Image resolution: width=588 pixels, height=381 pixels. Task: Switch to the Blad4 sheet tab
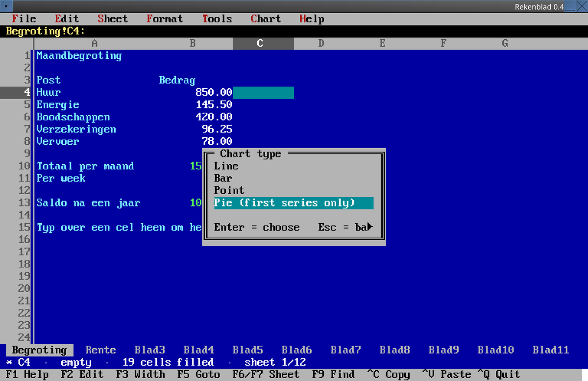point(198,350)
